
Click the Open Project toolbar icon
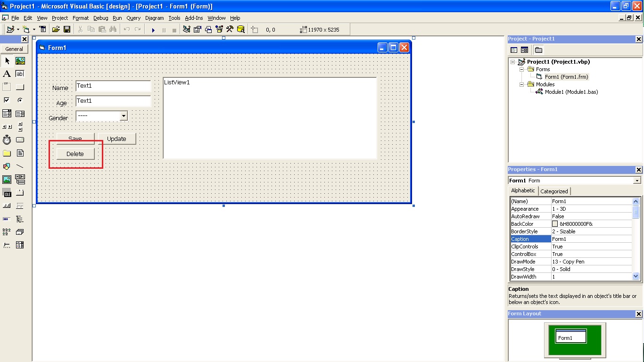(56, 29)
